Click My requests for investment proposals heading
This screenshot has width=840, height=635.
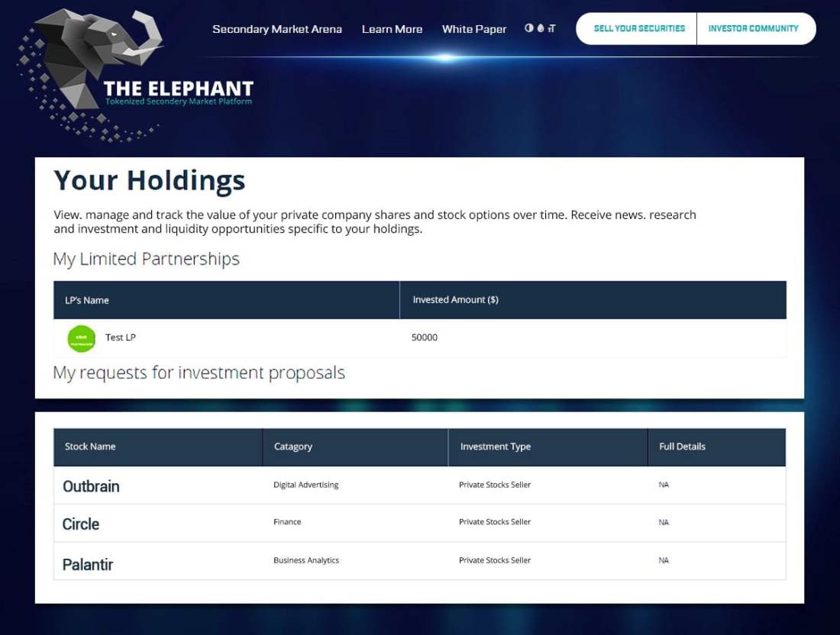click(x=199, y=372)
